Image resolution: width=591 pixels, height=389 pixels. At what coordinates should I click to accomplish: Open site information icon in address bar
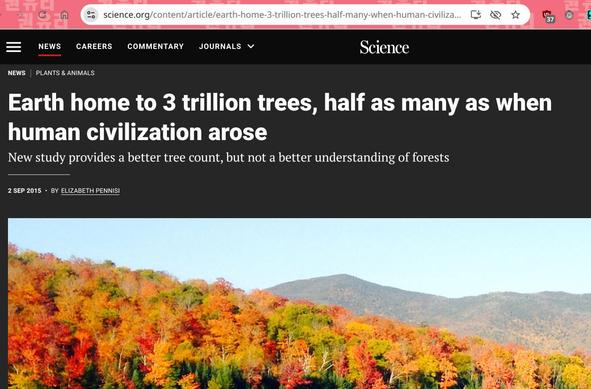(x=91, y=15)
